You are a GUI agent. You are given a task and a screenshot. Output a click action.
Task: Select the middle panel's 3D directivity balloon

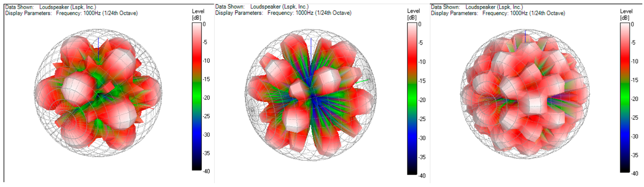(x=311, y=95)
